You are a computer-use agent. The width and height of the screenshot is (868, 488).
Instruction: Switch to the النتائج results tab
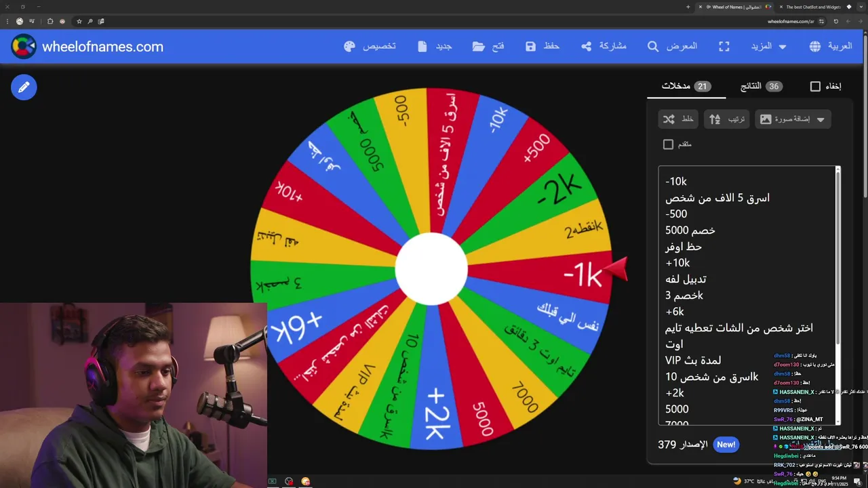(x=761, y=86)
